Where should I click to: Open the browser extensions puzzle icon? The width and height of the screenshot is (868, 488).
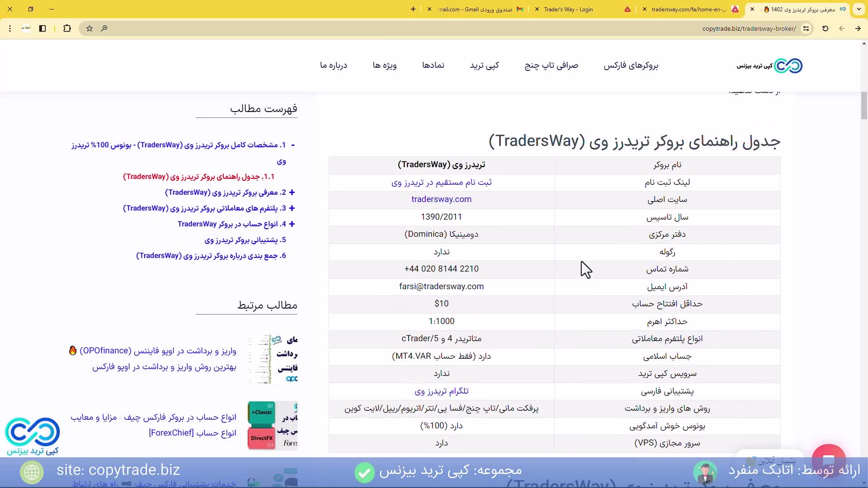(67, 28)
